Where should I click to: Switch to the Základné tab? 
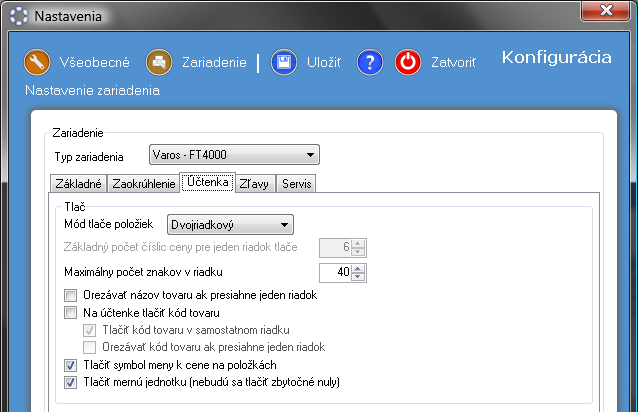coord(79,183)
